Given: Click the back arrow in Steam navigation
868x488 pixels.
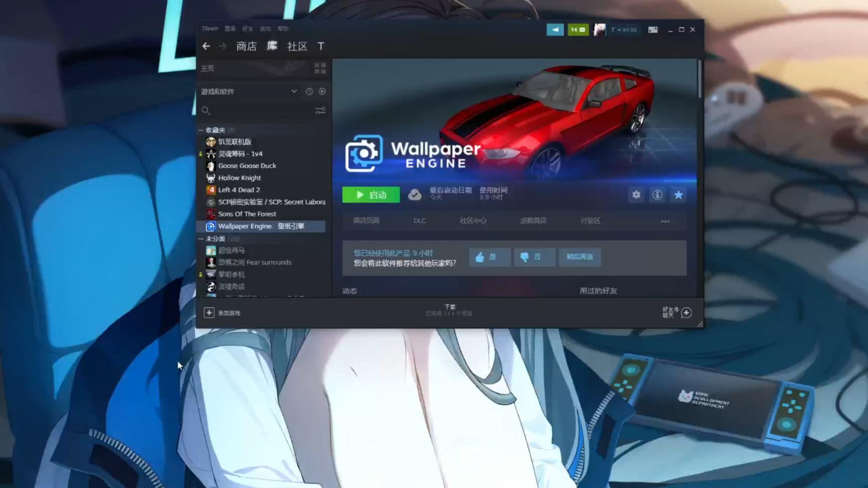Looking at the screenshot, I should point(206,46).
